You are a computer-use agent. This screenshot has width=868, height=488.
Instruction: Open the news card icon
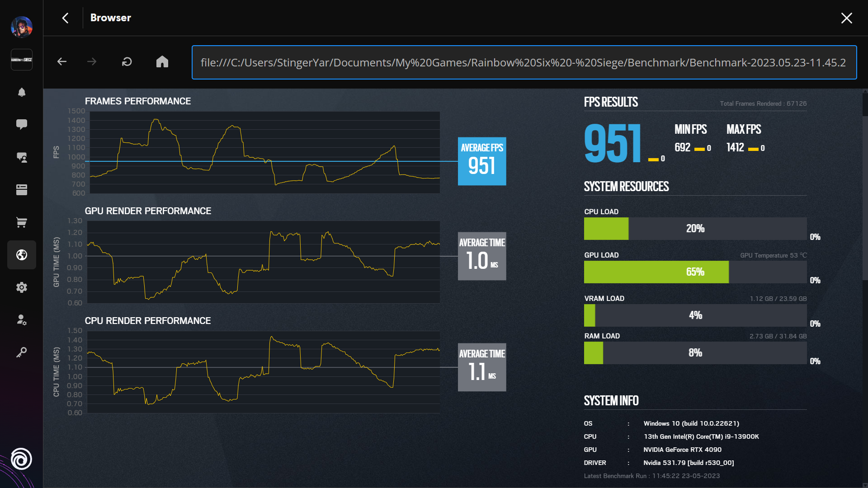click(x=22, y=190)
